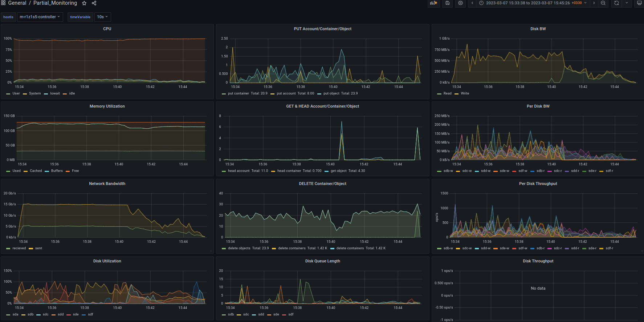The width and height of the screenshot is (644, 322).
Task: Switch to kiosk view with monitor icon
Action: click(x=639, y=3)
